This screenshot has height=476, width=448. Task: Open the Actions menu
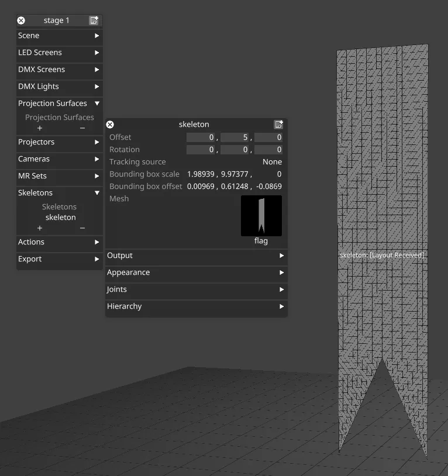59,242
